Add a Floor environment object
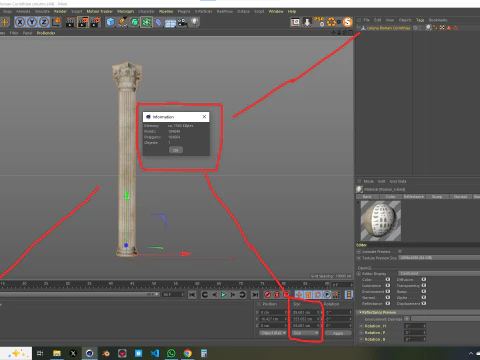The width and height of the screenshot is (480, 360). click(x=170, y=23)
